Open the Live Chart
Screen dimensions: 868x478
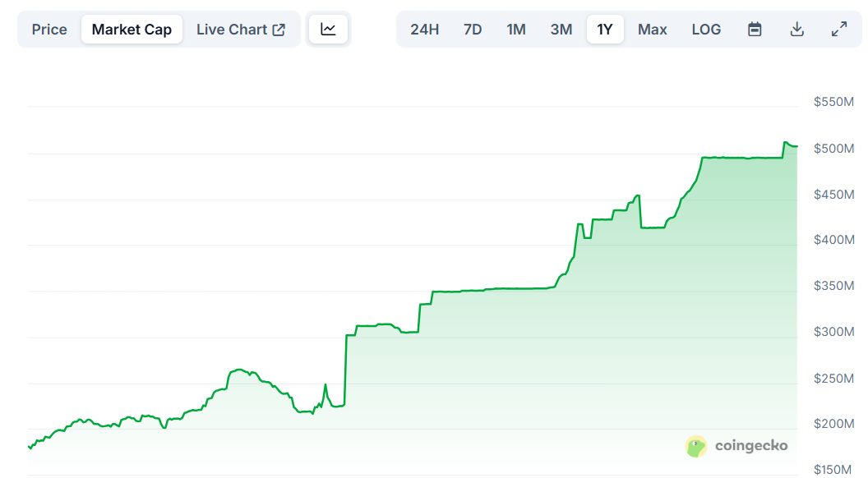[x=234, y=28]
